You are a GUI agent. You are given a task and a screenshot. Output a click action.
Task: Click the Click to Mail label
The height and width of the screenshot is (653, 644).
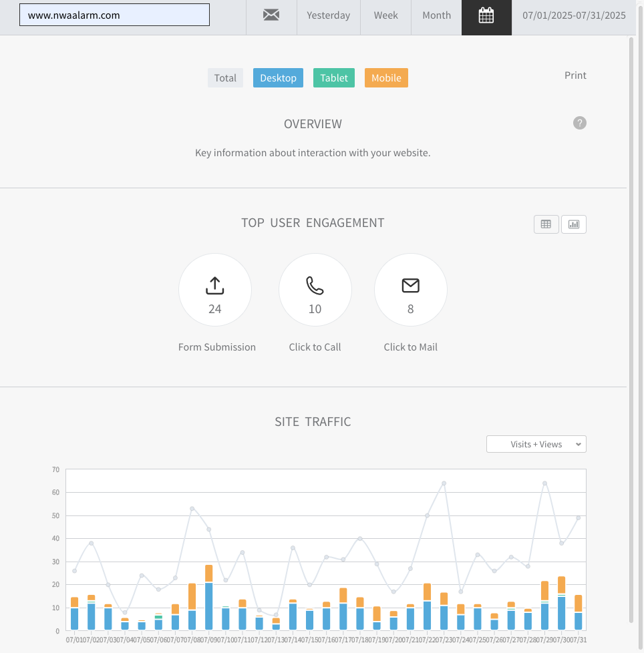tap(410, 347)
